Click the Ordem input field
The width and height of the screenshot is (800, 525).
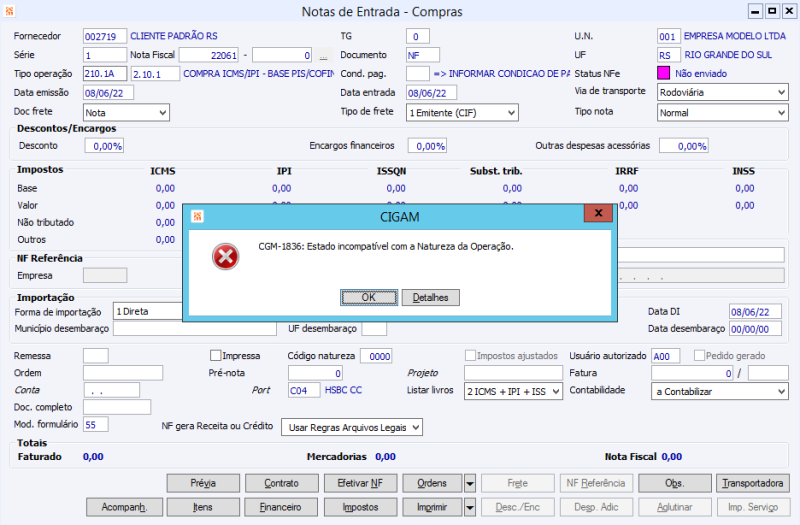point(123,373)
